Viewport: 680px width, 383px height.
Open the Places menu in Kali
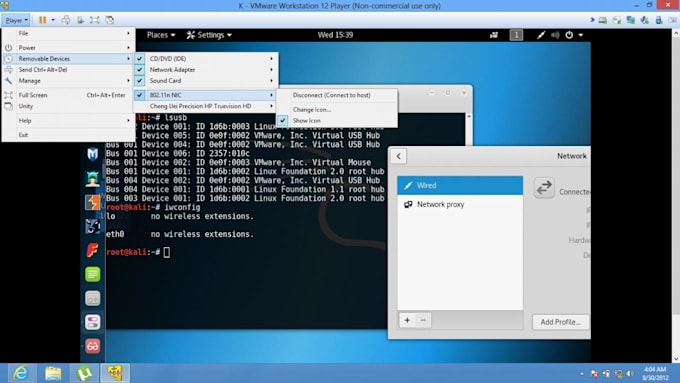click(x=161, y=35)
